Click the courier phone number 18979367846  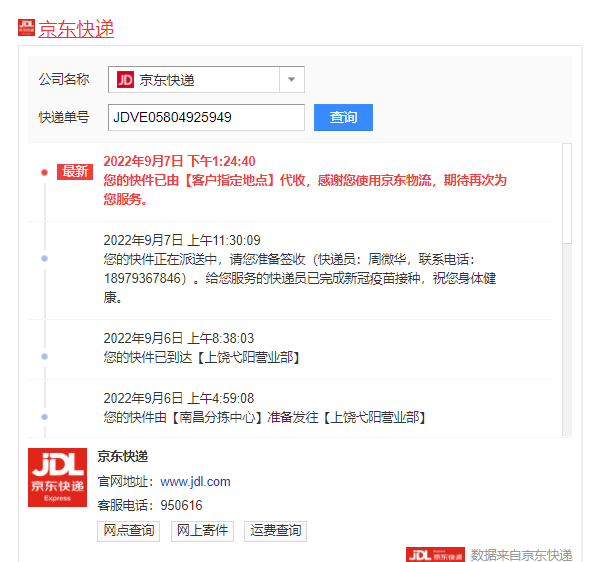point(142,278)
